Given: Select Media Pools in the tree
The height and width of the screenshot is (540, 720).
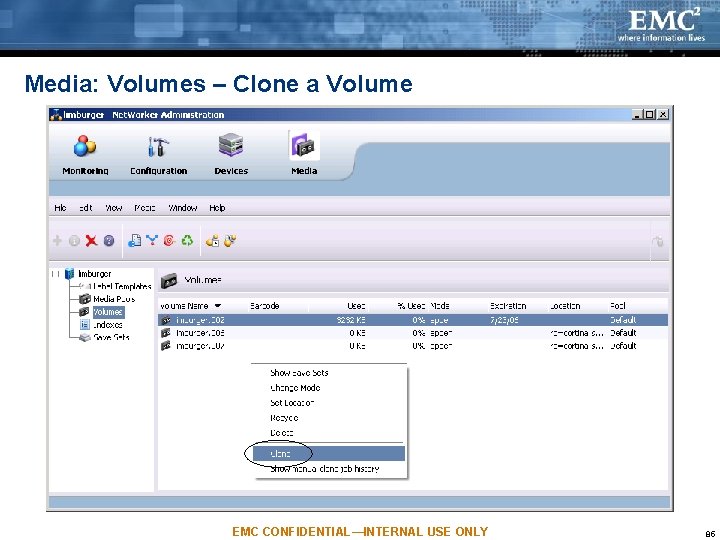Looking at the screenshot, I should 114,299.
